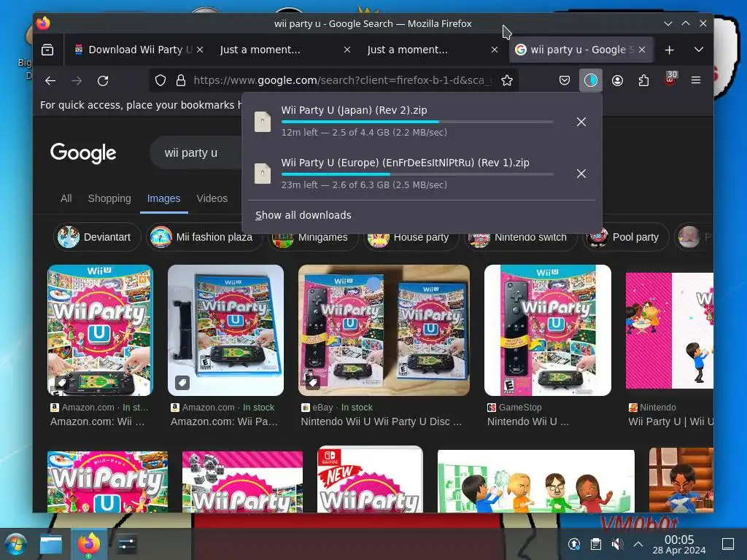Click the updates tray icon

(x=574, y=544)
